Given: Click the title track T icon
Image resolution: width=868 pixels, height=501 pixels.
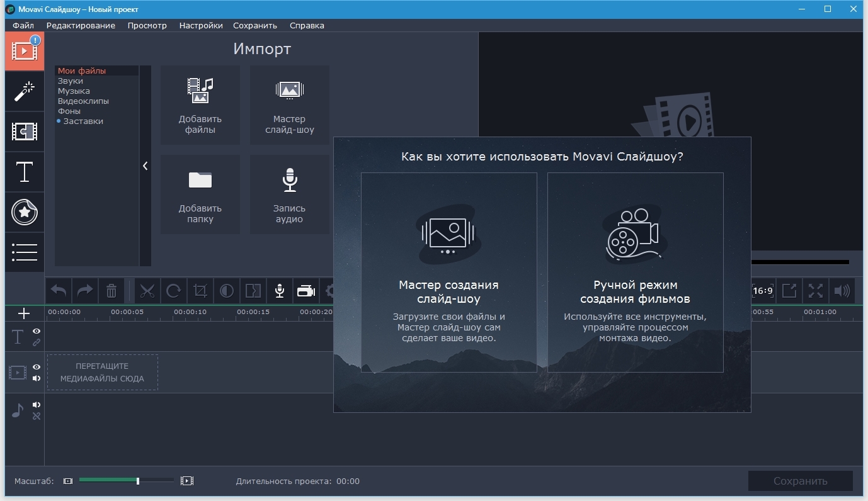Looking at the screenshot, I should coord(18,337).
